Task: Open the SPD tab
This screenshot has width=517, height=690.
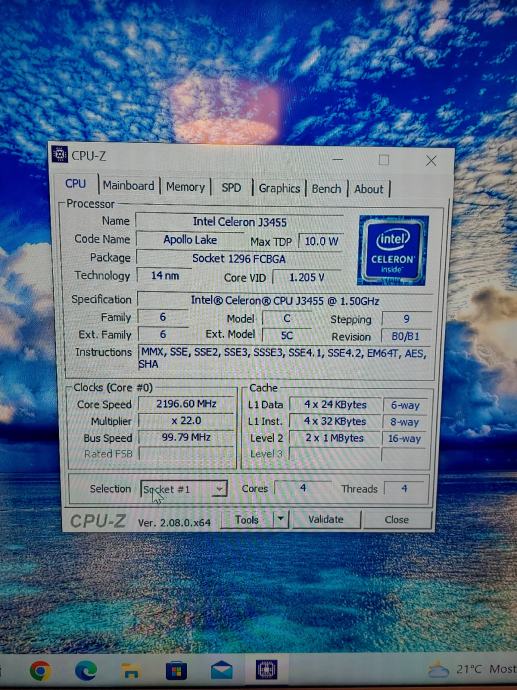Action: [x=231, y=188]
